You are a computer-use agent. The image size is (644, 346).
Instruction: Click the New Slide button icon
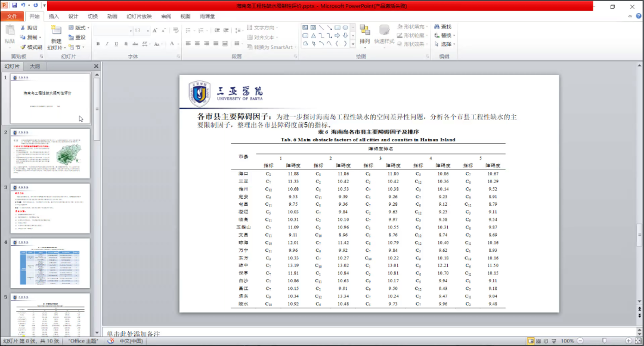(55, 32)
